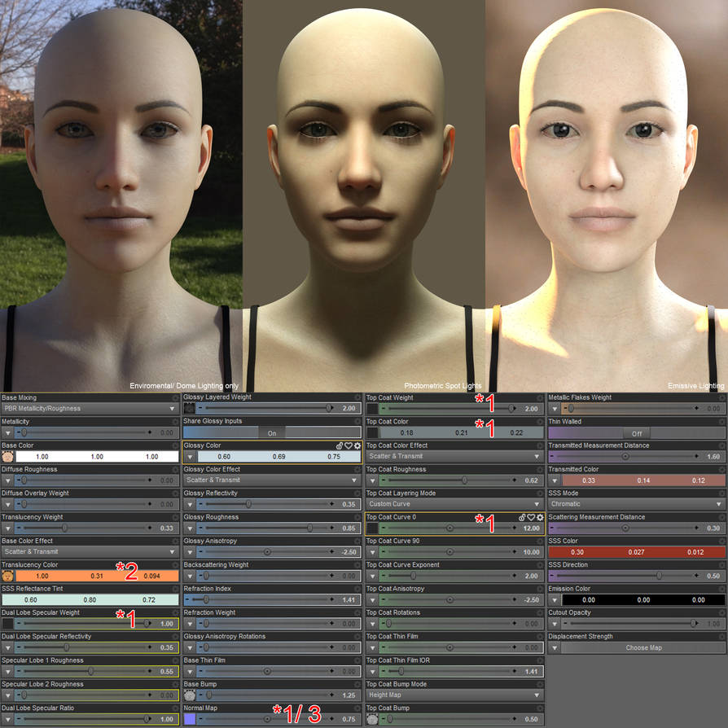
Task: Click the heart icon on Top Coat Curve 0
Action: 530,517
